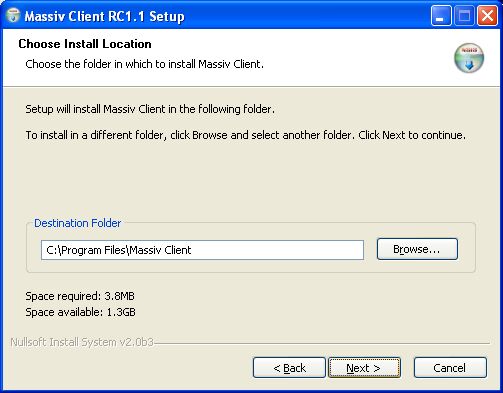Go back with the < Back button
Image resolution: width=503 pixels, height=393 pixels.
(289, 368)
